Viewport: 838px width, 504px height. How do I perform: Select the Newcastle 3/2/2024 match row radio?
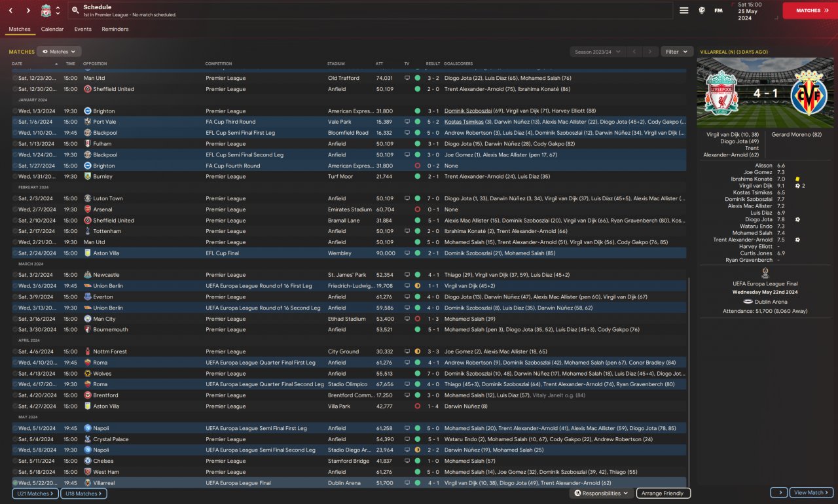[x=15, y=275]
